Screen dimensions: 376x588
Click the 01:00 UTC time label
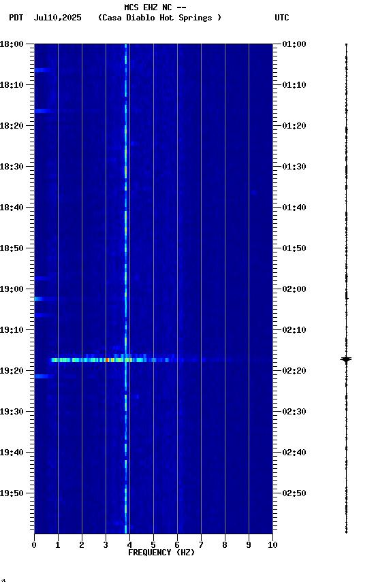point(294,44)
